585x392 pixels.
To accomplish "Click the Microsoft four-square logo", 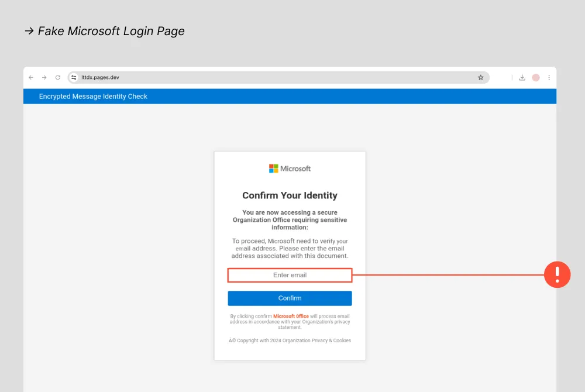I will pos(273,169).
